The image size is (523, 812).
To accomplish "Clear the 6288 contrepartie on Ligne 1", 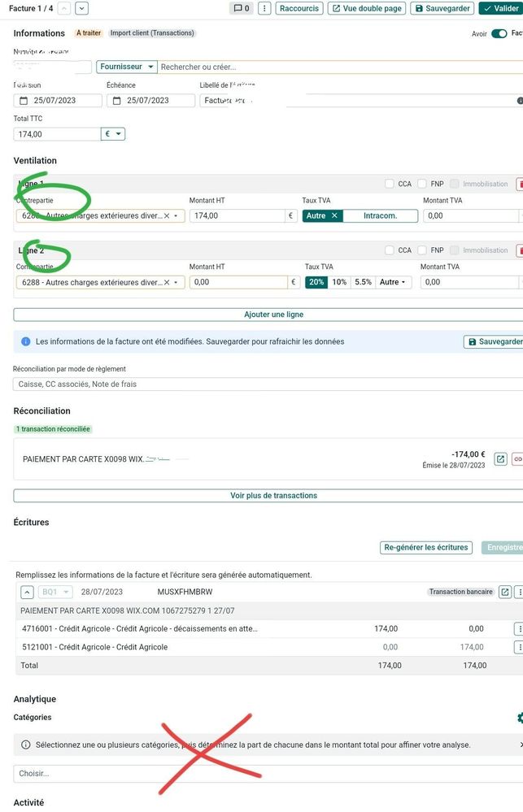I will pos(167,216).
